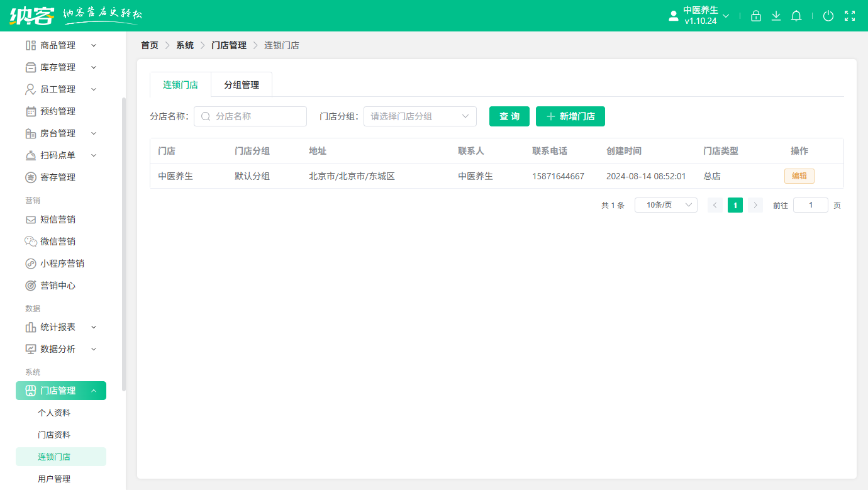Click the user avatar icon in header

click(x=673, y=16)
